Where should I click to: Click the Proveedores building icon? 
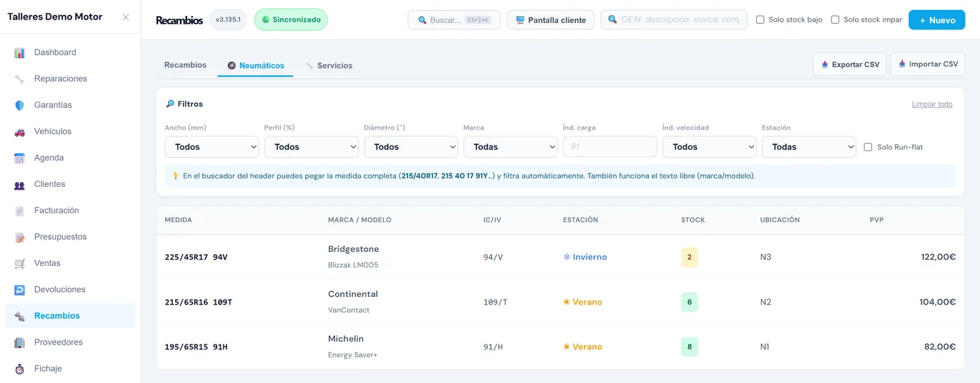click(20, 342)
